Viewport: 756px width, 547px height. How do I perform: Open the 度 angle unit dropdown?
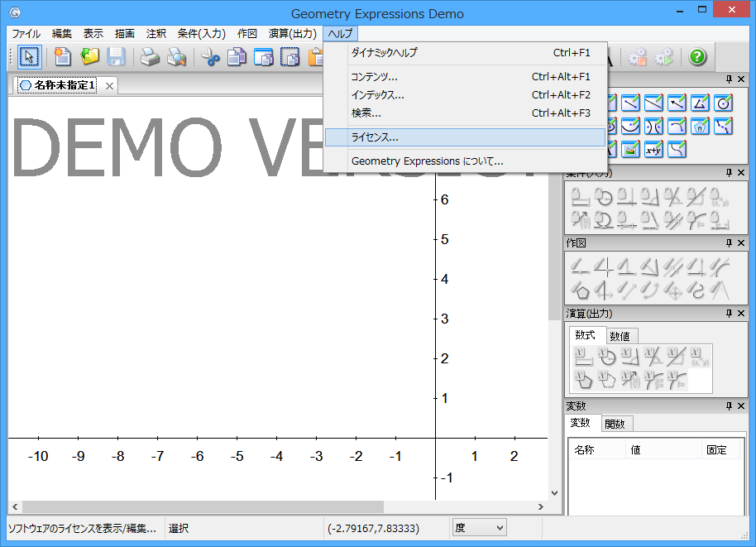480,527
